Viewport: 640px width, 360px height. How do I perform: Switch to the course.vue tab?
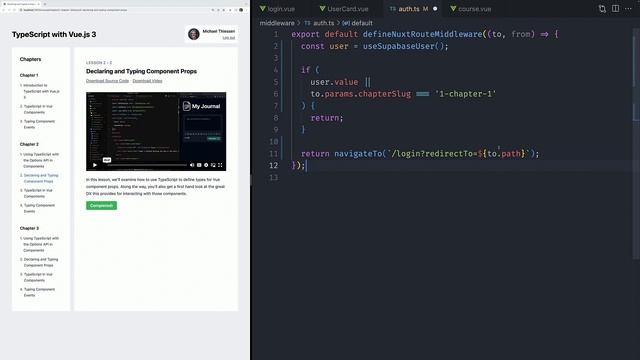tap(471, 9)
